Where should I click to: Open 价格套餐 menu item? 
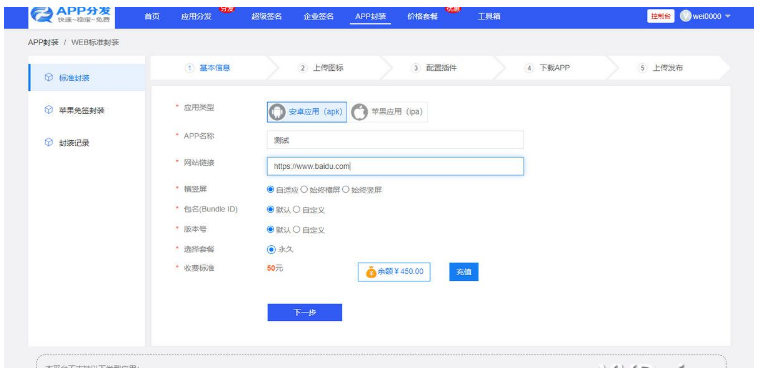[x=422, y=16]
